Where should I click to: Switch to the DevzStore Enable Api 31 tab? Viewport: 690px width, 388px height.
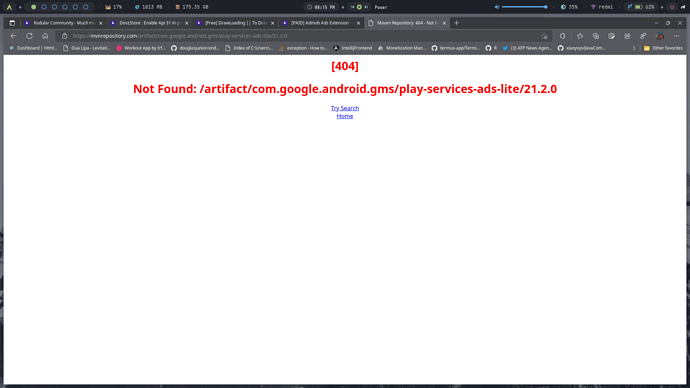[149, 23]
